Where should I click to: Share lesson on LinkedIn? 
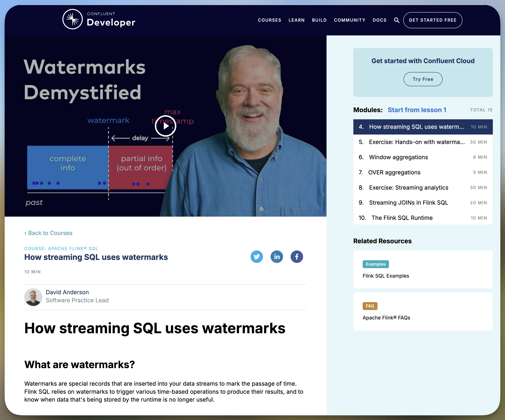(276, 257)
